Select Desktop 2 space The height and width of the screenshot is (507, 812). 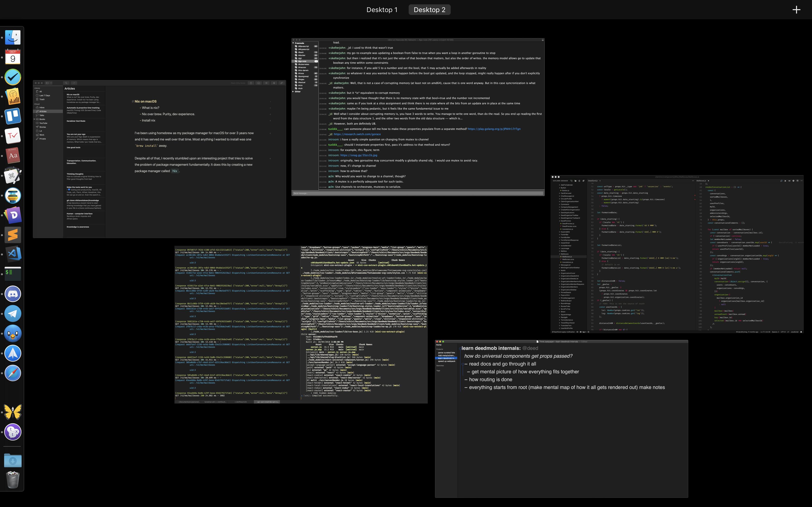(429, 10)
